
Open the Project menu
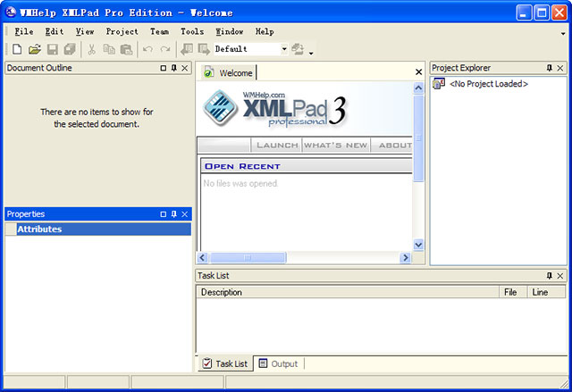(122, 31)
